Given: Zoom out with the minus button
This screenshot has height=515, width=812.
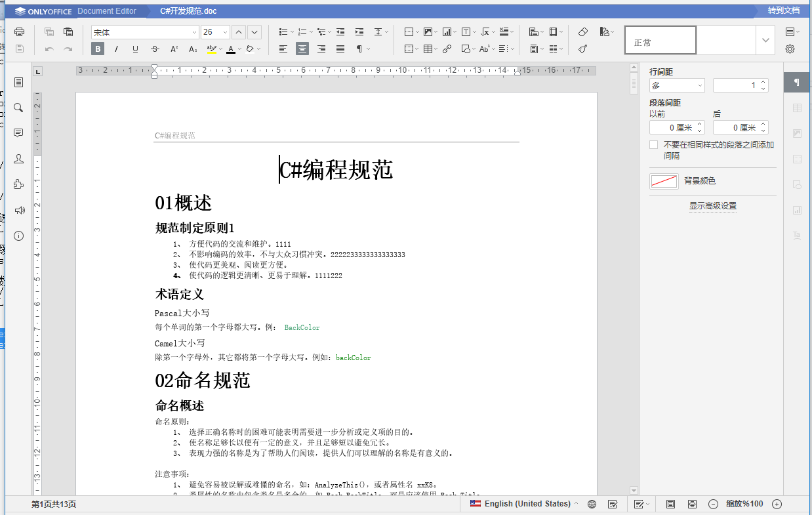Looking at the screenshot, I should [x=713, y=504].
